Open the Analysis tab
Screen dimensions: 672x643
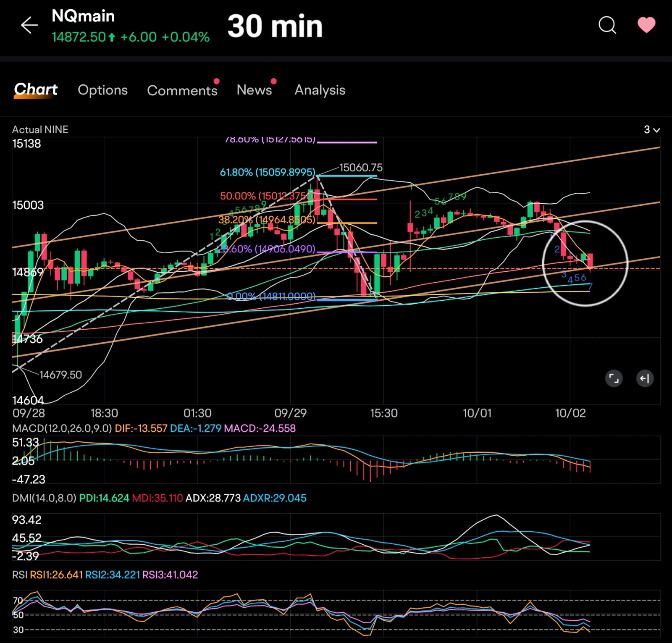(x=320, y=90)
